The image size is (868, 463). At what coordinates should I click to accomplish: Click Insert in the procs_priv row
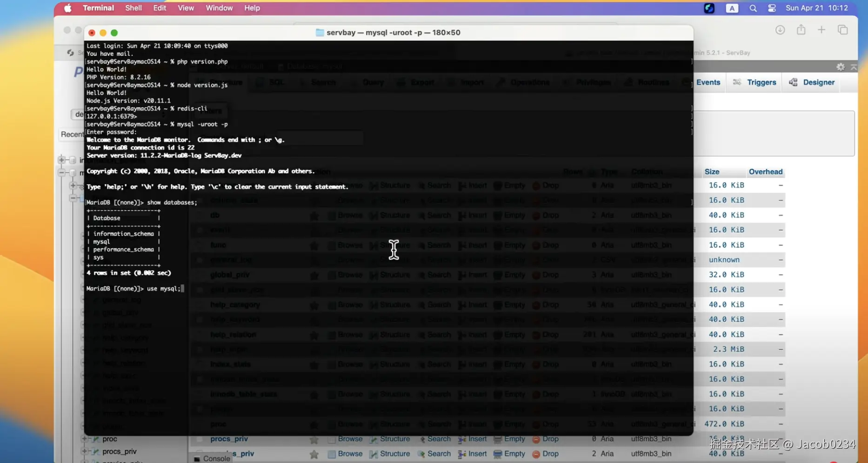tap(477, 439)
